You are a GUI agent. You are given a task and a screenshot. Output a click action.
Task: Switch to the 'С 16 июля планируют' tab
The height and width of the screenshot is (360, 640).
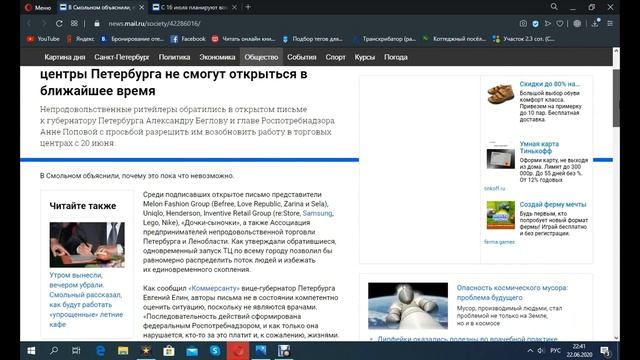point(190,7)
